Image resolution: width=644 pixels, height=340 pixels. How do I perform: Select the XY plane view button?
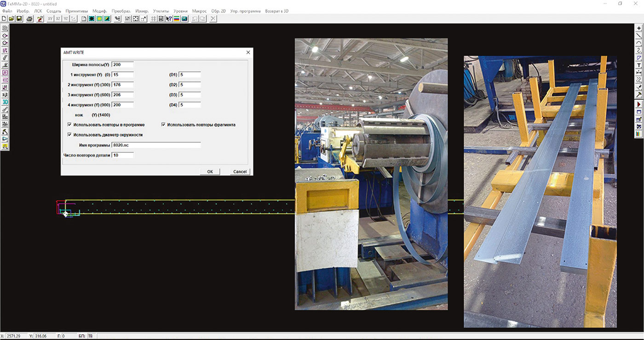pyautogui.click(x=51, y=19)
